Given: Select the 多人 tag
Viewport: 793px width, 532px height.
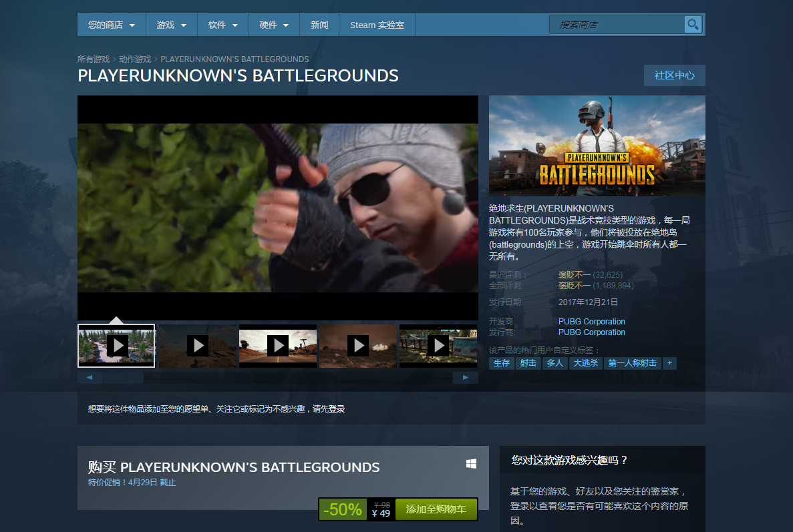Looking at the screenshot, I should [x=555, y=363].
